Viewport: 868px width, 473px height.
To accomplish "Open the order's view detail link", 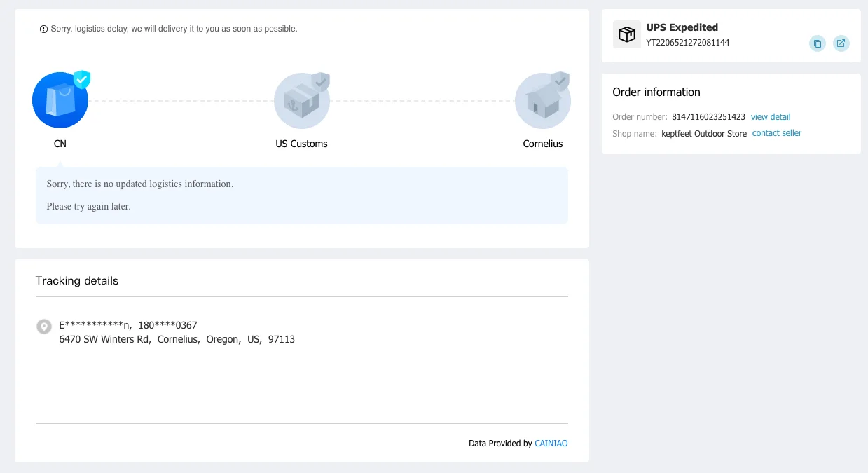I will (771, 117).
